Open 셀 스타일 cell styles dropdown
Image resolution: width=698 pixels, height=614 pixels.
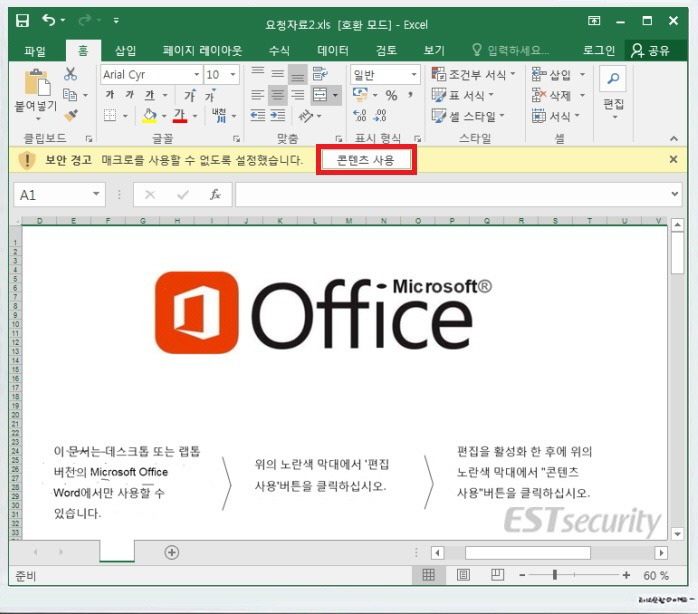(x=468, y=116)
